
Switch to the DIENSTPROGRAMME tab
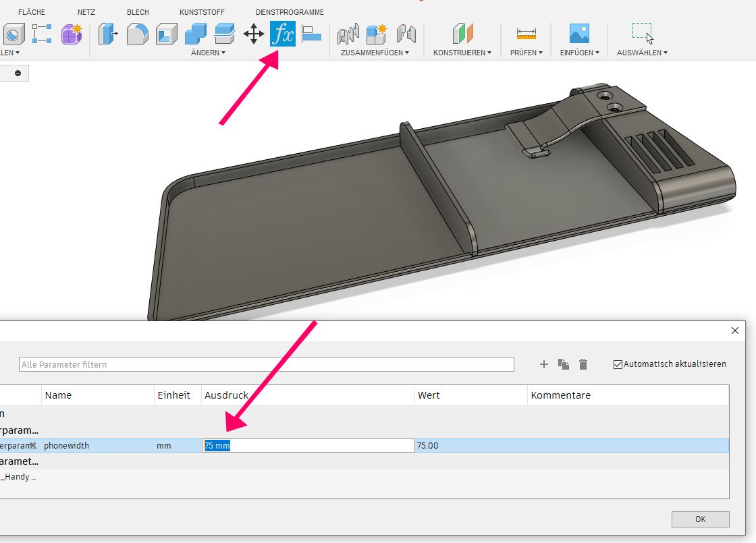tap(290, 12)
